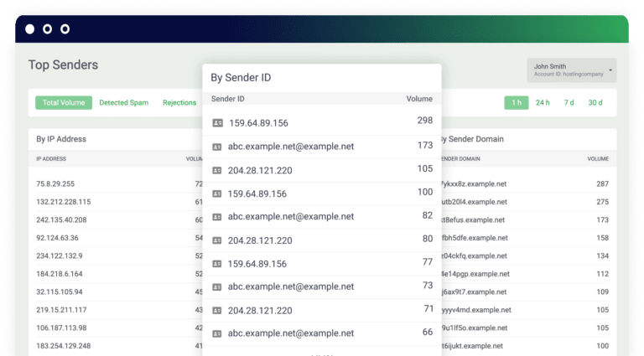This screenshot has height=356, width=644.
Task: Click the ID icon for 159.64.89.156 with volume 77
Action: 217,264
